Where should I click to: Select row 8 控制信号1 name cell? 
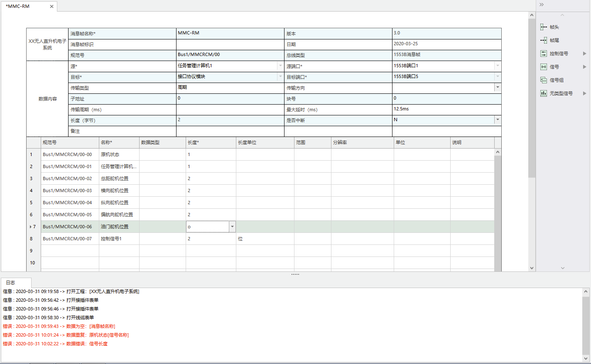tap(119, 239)
